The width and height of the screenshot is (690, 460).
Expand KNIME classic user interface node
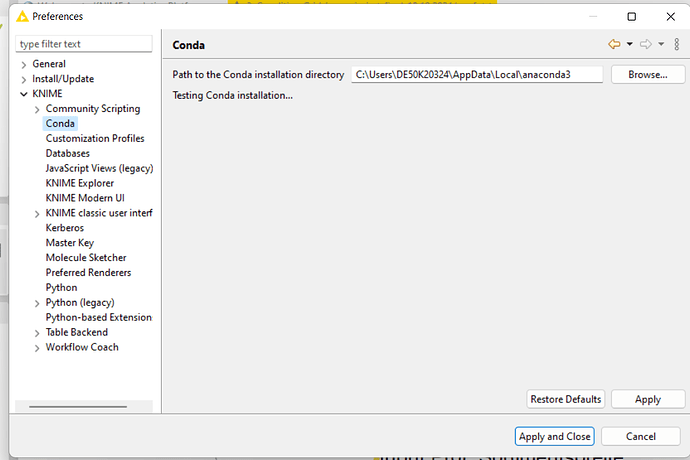coord(37,214)
